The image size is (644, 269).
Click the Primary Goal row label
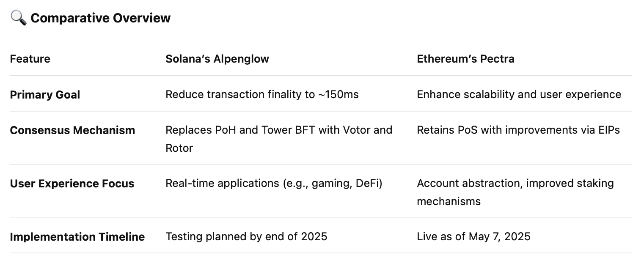(x=45, y=95)
